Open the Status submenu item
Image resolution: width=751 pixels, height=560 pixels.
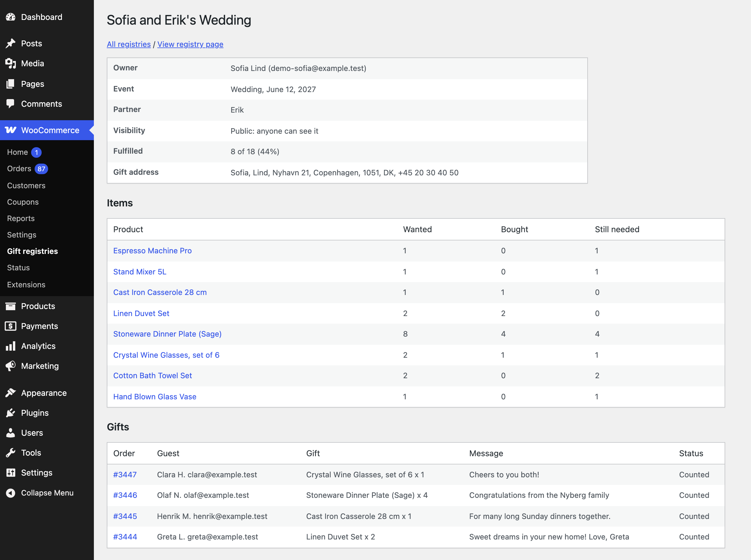tap(18, 268)
